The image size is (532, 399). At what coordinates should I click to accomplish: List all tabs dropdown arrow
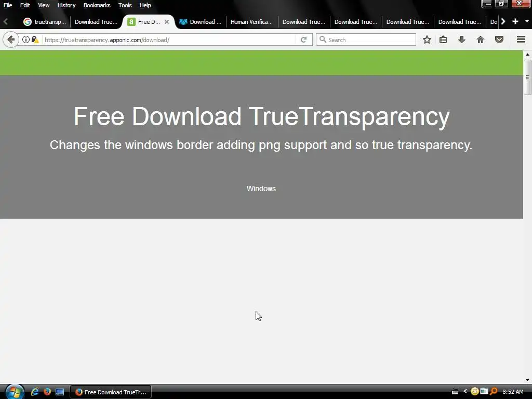[527, 21]
